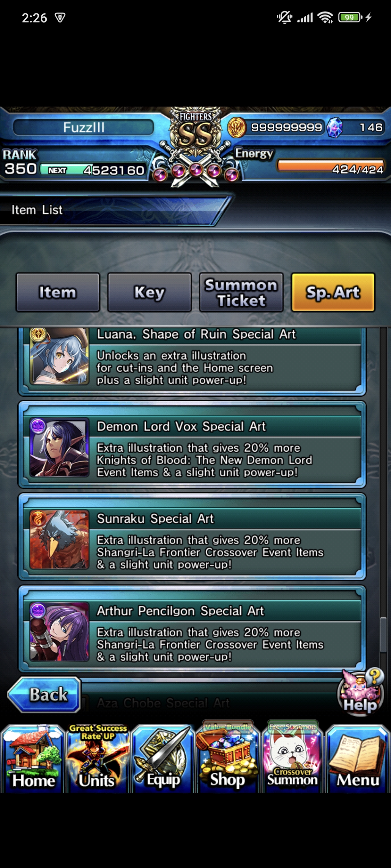Switch to the Item tab
The width and height of the screenshot is (391, 868).
tap(58, 292)
